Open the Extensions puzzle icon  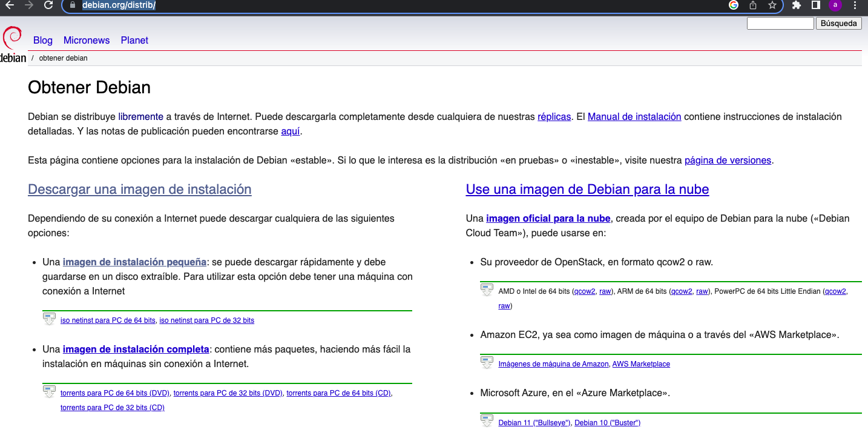coord(797,5)
